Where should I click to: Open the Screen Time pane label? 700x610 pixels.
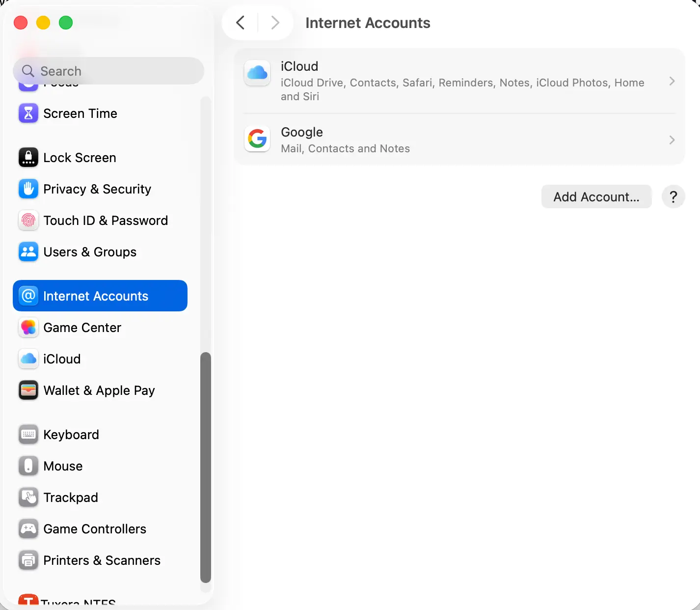tap(81, 113)
